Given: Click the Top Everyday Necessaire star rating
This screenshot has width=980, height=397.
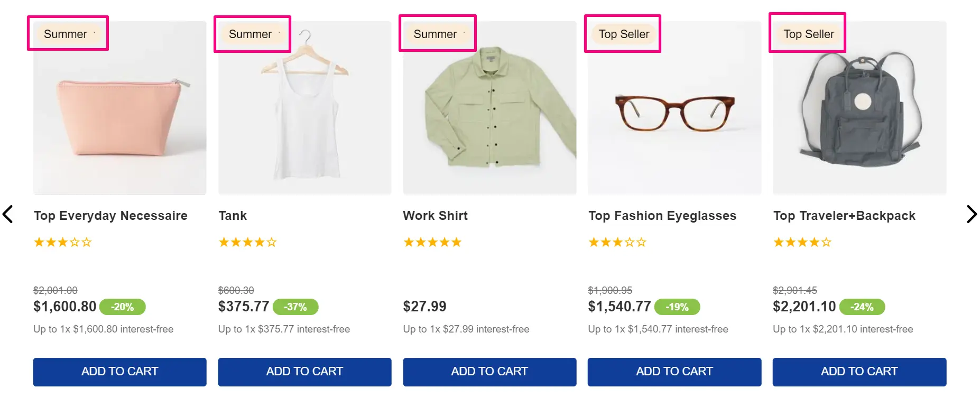Looking at the screenshot, I should pos(62,243).
